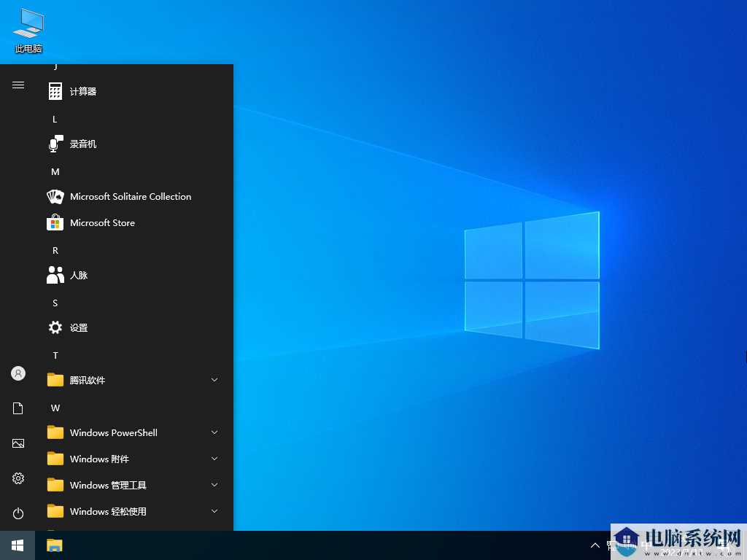The height and width of the screenshot is (560, 747).
Task: Jump via the T letter header
Action: (x=55, y=356)
